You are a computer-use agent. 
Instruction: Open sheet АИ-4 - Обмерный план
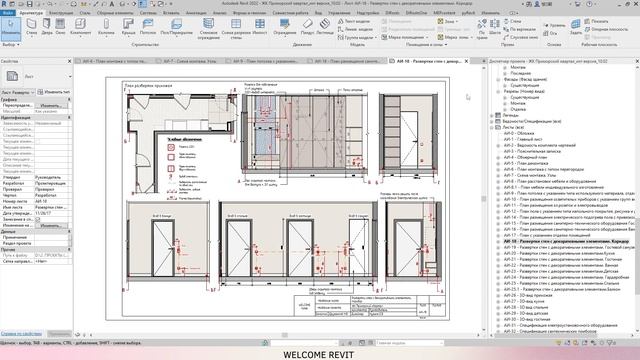[525, 157]
